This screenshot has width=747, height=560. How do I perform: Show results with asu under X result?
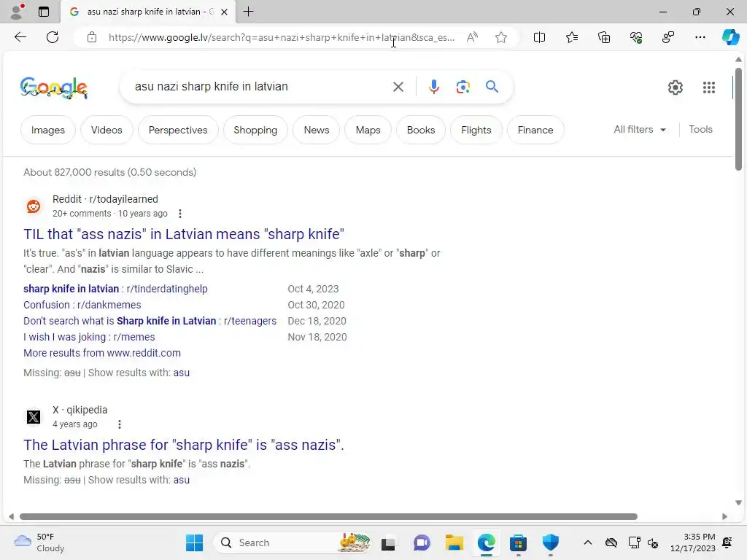pyautogui.click(x=182, y=480)
